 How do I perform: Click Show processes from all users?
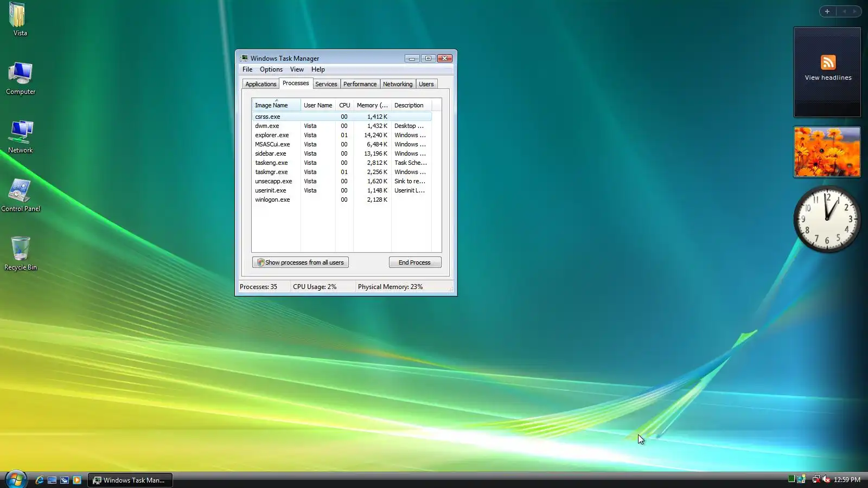pos(300,262)
